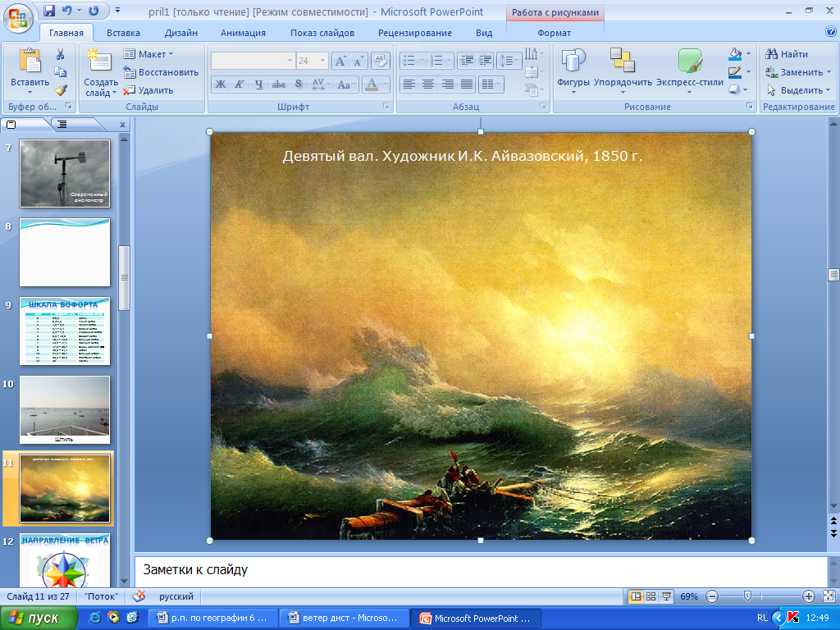Redo with the repeat arrow icon
Viewport: 840px width, 630px height.
click(94, 11)
